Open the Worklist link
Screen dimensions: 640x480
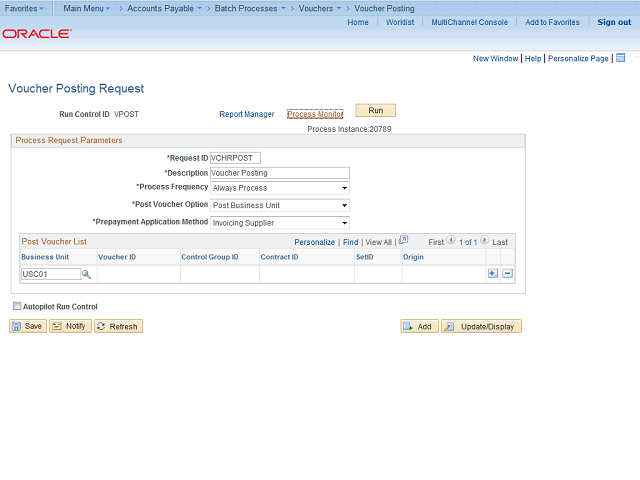point(400,22)
